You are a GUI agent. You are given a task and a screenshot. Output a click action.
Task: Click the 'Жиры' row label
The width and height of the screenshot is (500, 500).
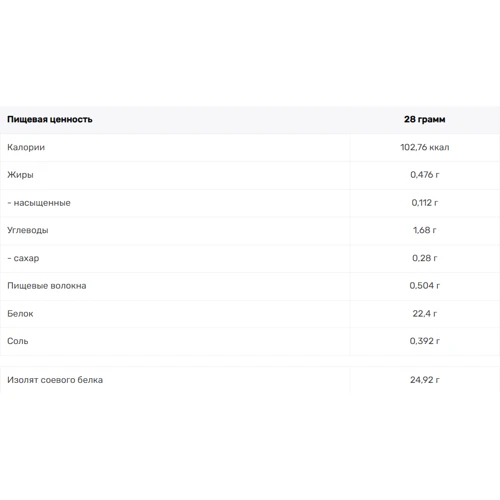click(20, 175)
